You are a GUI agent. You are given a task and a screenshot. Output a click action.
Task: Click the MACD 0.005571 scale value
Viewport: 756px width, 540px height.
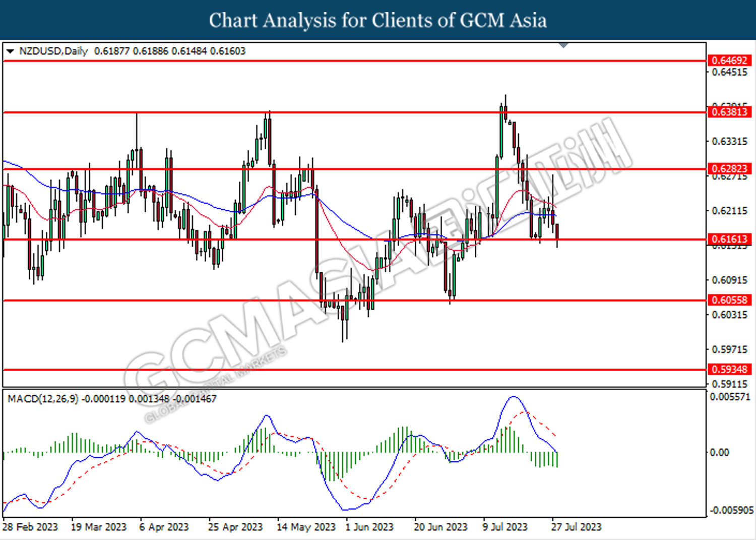tap(730, 397)
